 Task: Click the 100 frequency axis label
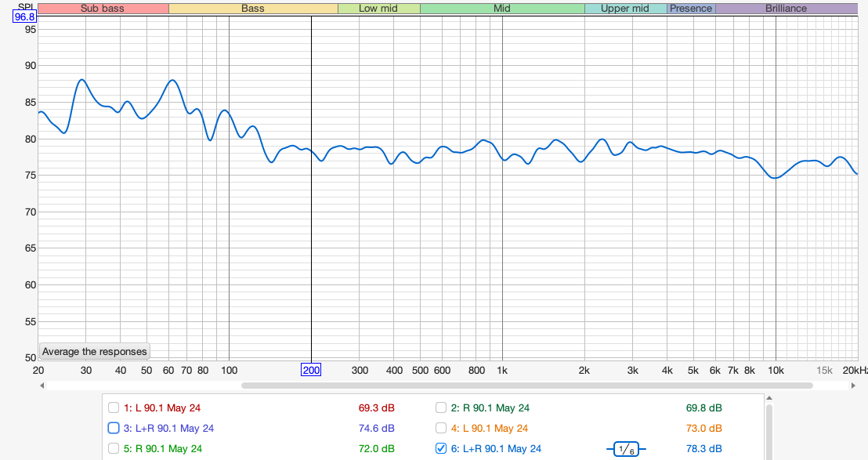tap(230, 371)
